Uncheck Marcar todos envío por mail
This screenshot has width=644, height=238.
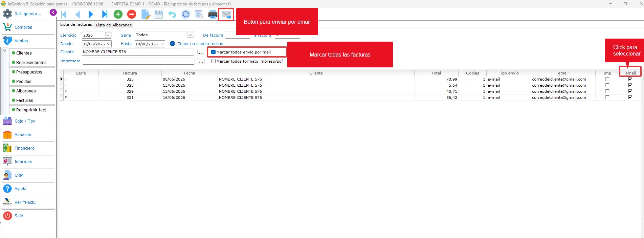(214, 52)
